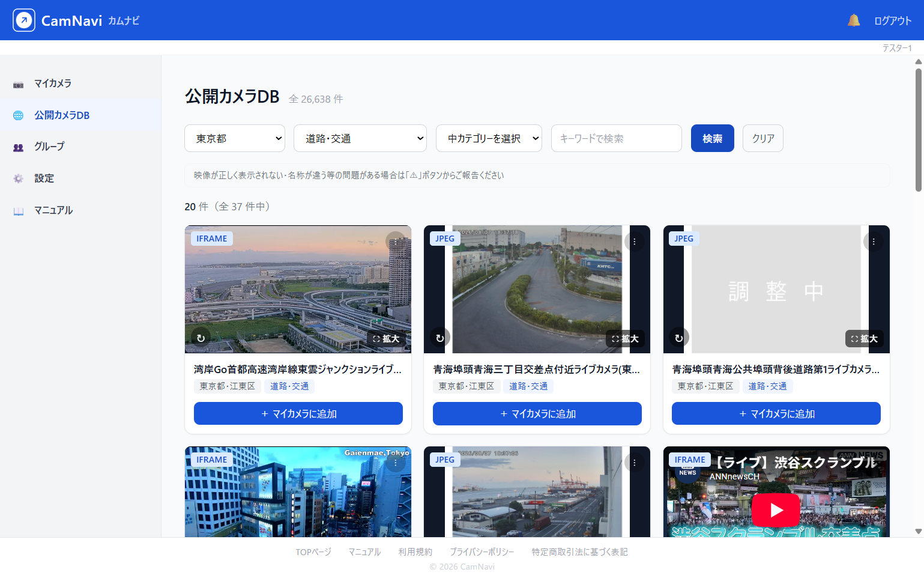924x581 pixels.
Task: Click マニュアル footer link
Action: 364,552
